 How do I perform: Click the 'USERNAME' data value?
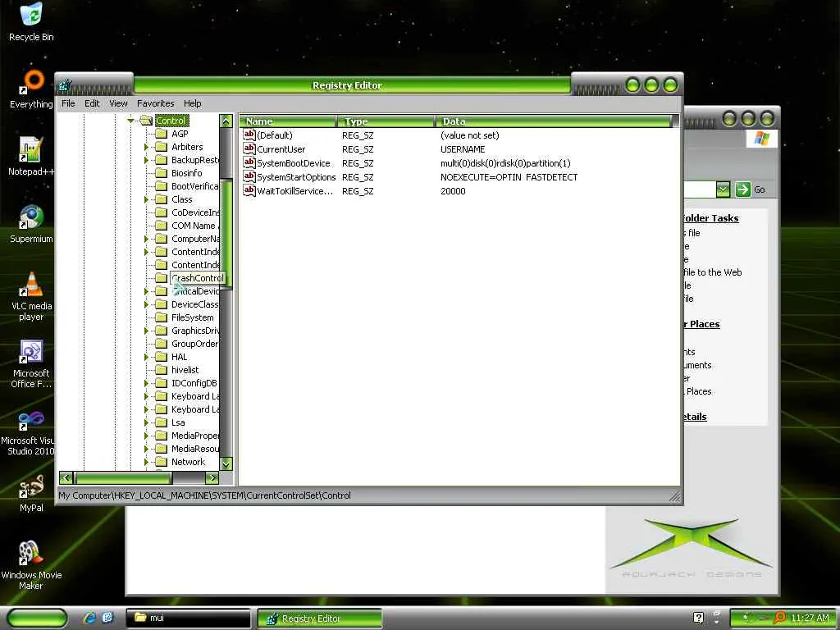pyautogui.click(x=463, y=149)
